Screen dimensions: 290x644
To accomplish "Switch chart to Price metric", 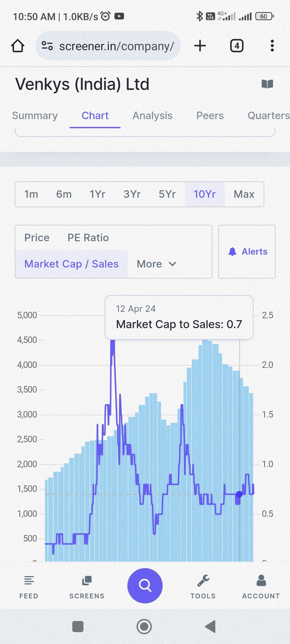I will point(37,238).
